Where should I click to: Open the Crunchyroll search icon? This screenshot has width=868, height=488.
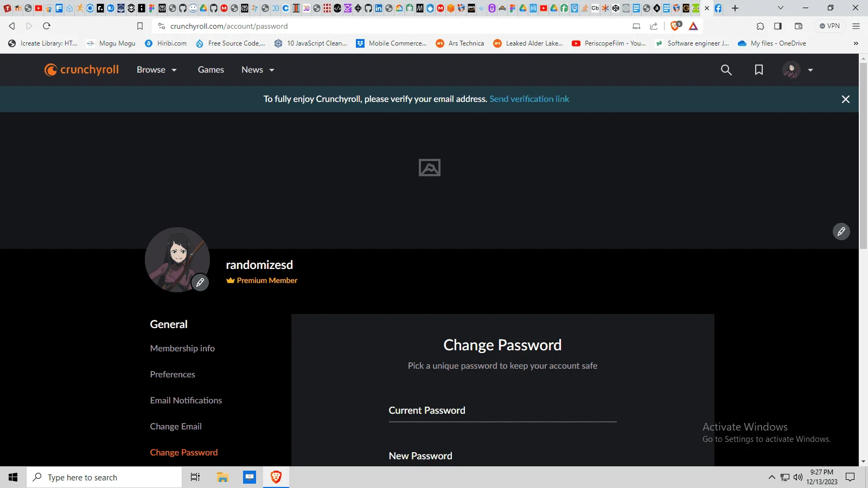[726, 70]
